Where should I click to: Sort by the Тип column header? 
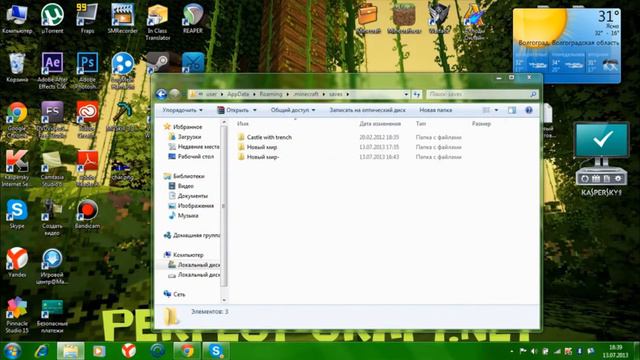421,124
